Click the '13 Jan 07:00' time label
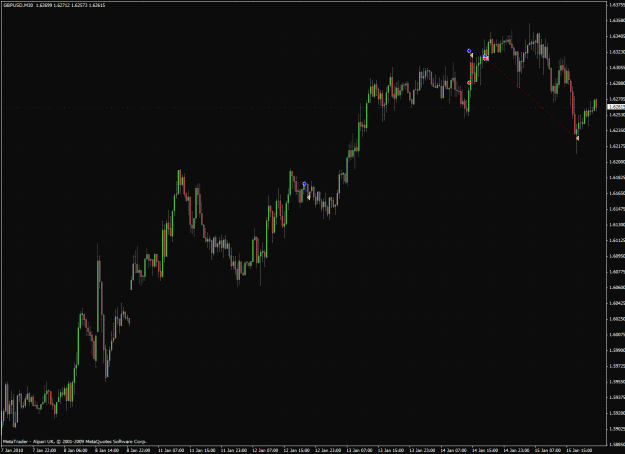Image resolution: width=625 pixels, height=454 pixels. click(359, 450)
